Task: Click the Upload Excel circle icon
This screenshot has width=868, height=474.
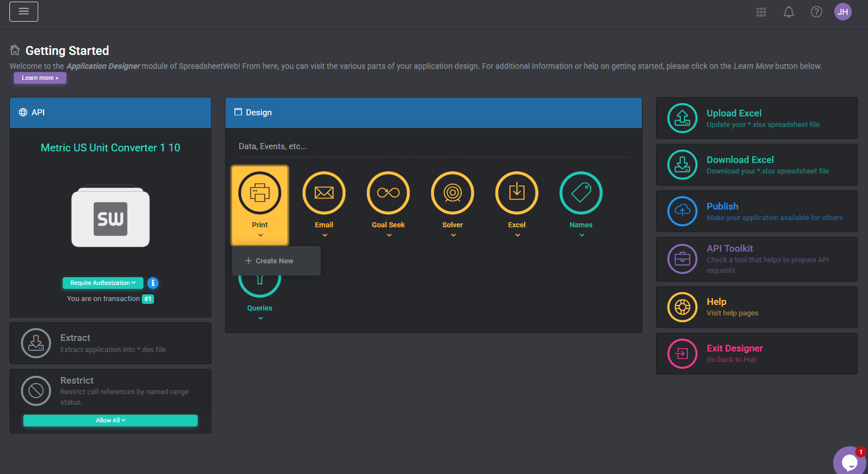Action: [682, 118]
